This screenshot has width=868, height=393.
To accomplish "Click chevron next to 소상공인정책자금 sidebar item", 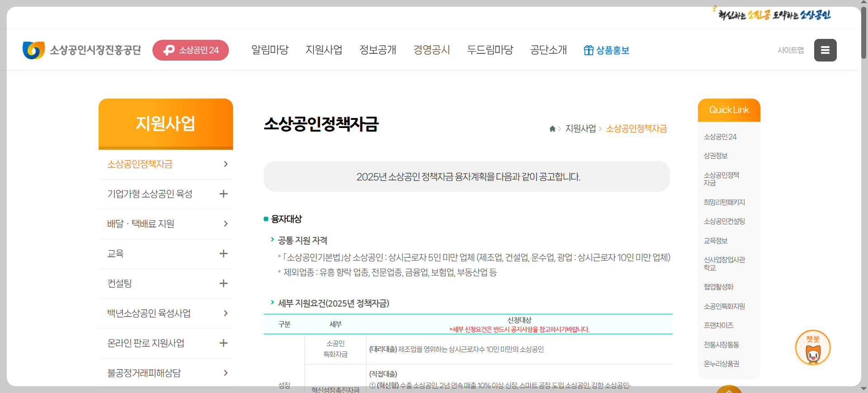I will [225, 164].
